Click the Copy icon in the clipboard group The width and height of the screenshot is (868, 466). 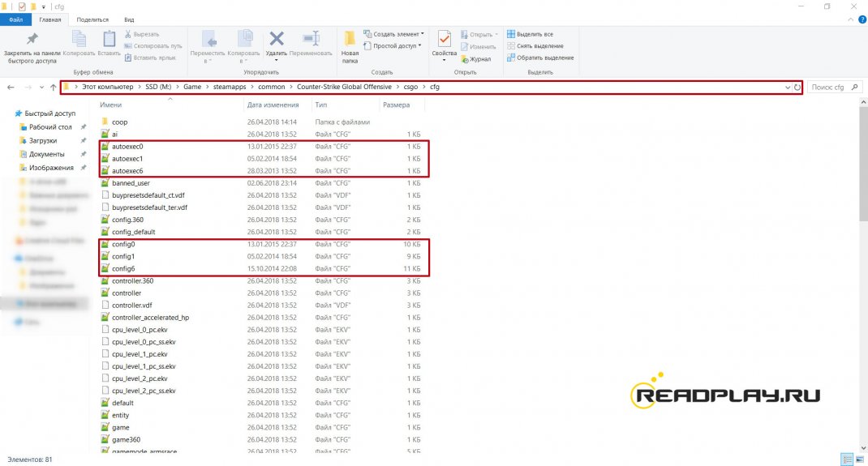(x=79, y=39)
